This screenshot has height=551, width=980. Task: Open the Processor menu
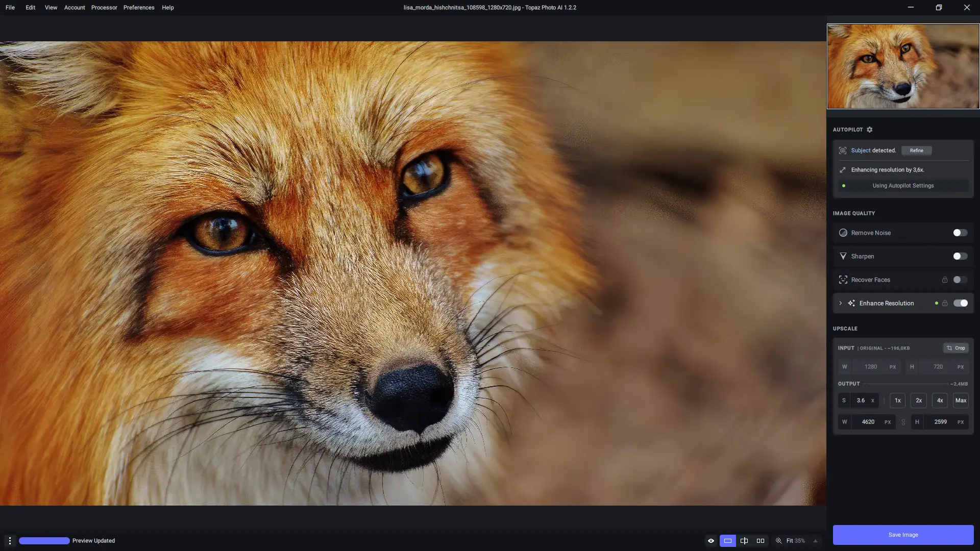click(104, 7)
